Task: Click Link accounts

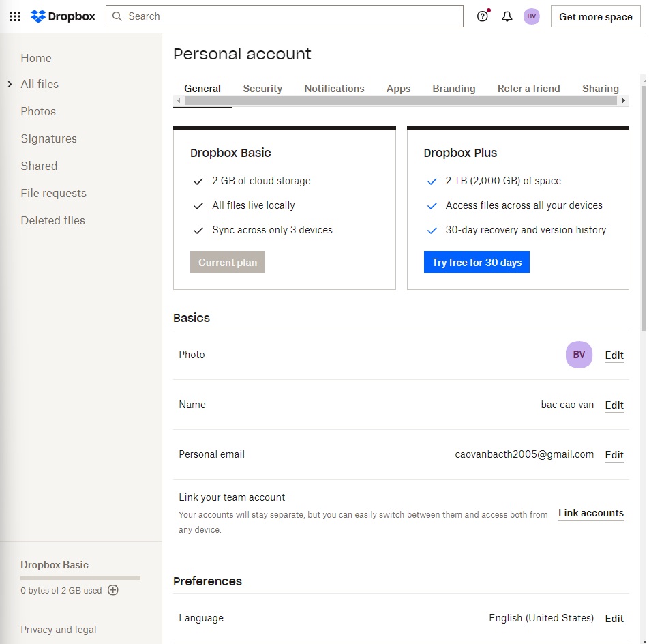Action: 590,513
